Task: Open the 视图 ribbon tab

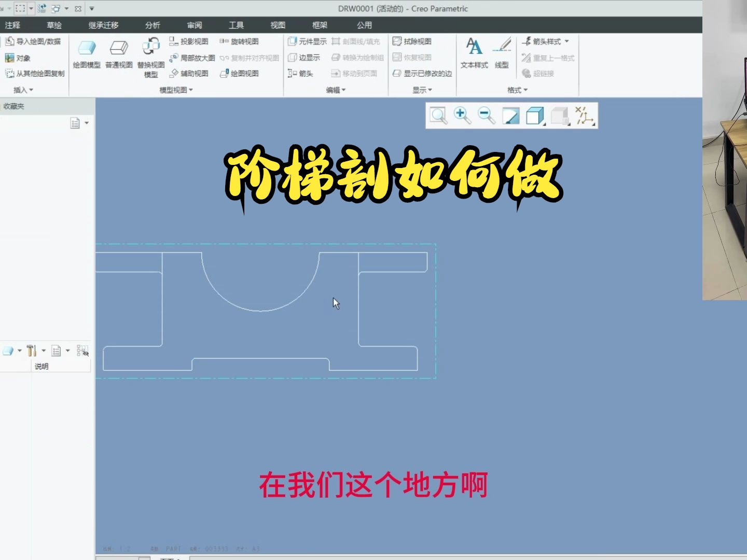Action: click(x=279, y=24)
